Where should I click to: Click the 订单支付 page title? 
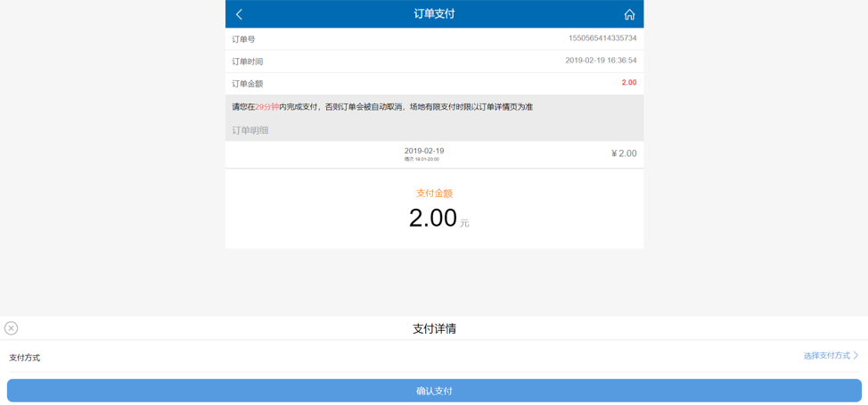coord(434,14)
